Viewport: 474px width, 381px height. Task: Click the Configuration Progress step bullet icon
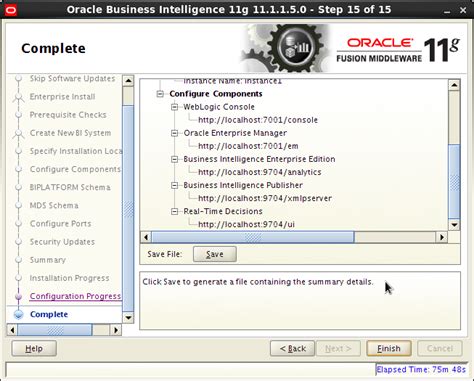coord(19,296)
